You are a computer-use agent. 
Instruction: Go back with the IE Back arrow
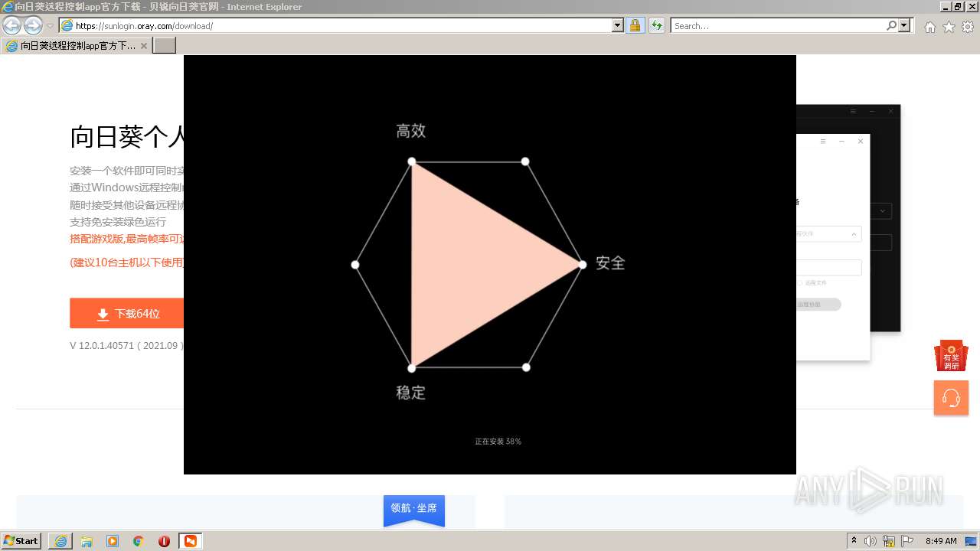pyautogui.click(x=11, y=25)
